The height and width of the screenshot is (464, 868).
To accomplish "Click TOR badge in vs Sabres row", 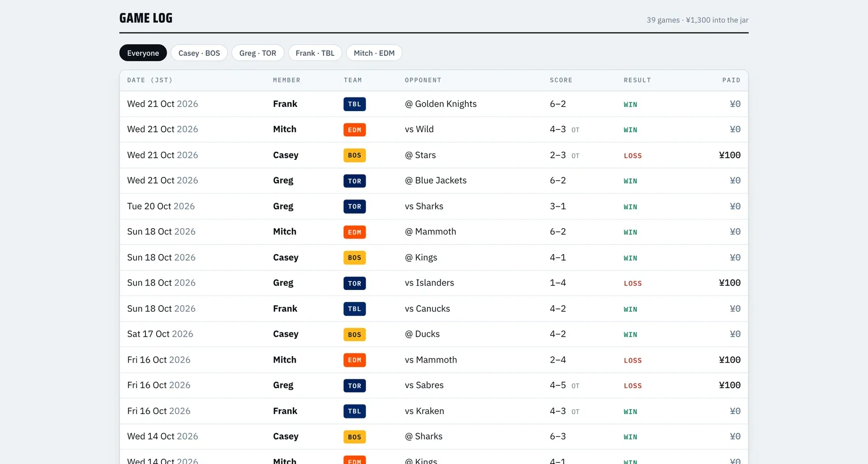I will pyautogui.click(x=355, y=385).
